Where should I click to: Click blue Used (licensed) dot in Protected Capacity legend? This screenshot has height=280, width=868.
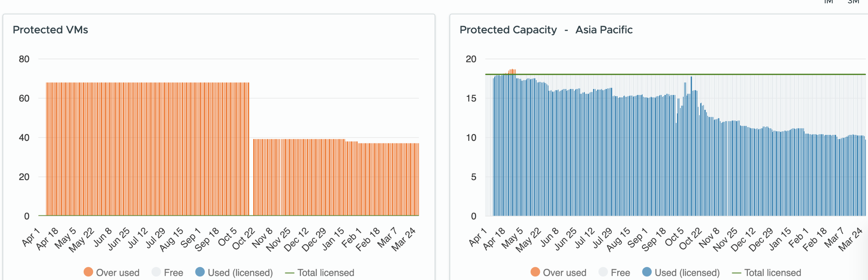(647, 272)
